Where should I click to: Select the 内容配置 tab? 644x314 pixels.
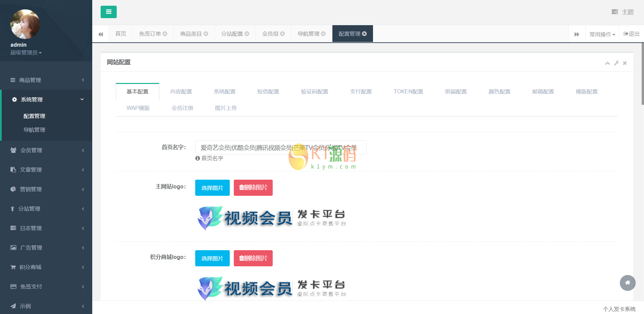pyautogui.click(x=181, y=91)
